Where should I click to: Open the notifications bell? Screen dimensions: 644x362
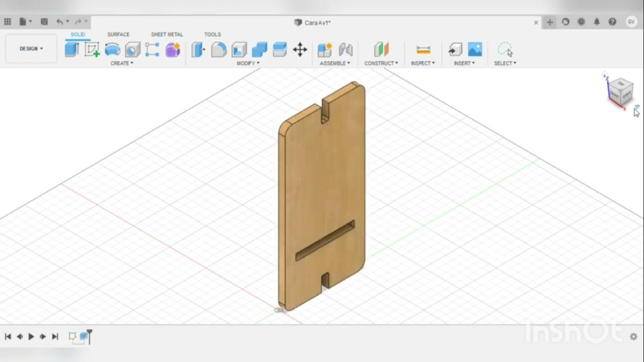click(x=597, y=22)
